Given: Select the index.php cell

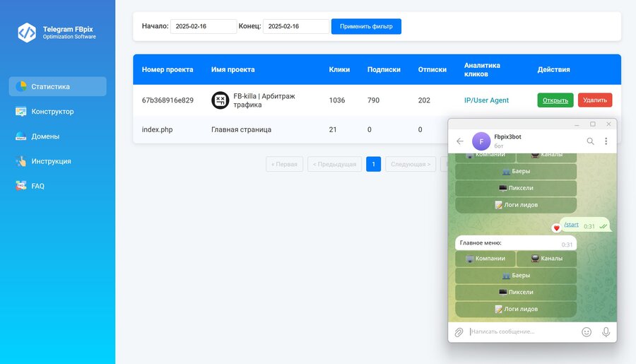Looking at the screenshot, I should 157,129.
